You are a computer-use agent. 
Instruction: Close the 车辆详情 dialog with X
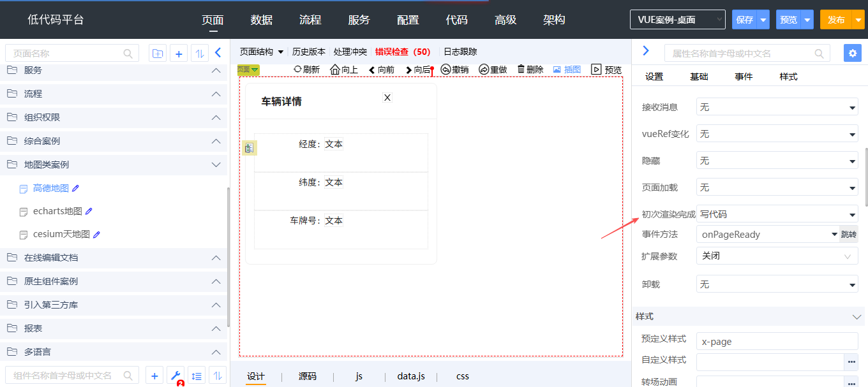point(387,98)
